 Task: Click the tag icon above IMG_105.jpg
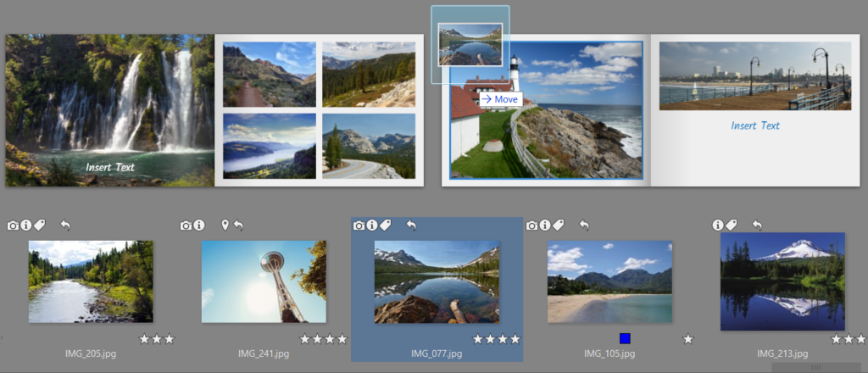coord(559,225)
